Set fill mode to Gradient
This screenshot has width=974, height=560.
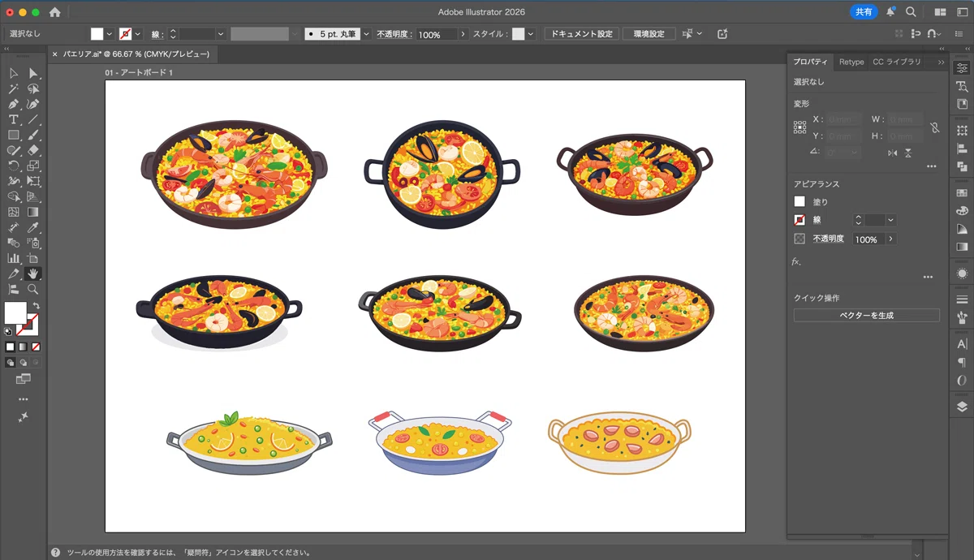tap(23, 347)
